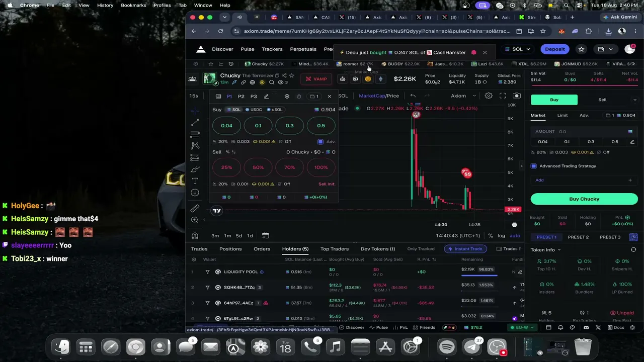
Task: Switch chart to log scale
Action: [501, 236]
